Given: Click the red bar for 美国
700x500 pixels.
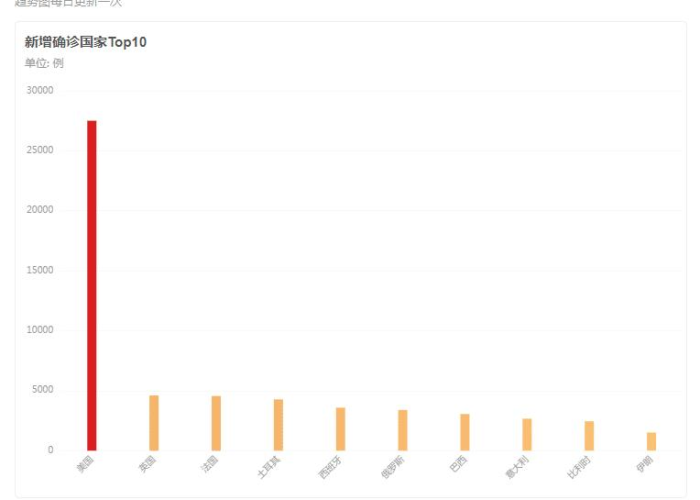Looking at the screenshot, I should pos(92,285).
